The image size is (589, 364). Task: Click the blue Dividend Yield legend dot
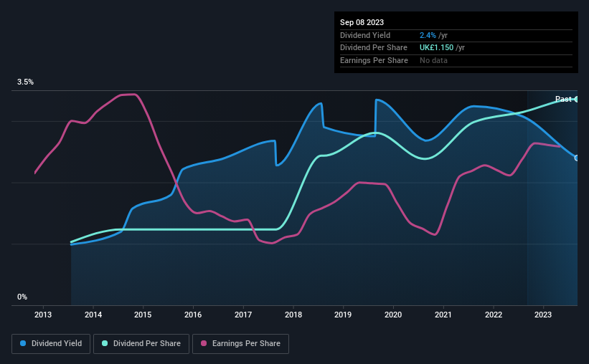tap(23, 343)
